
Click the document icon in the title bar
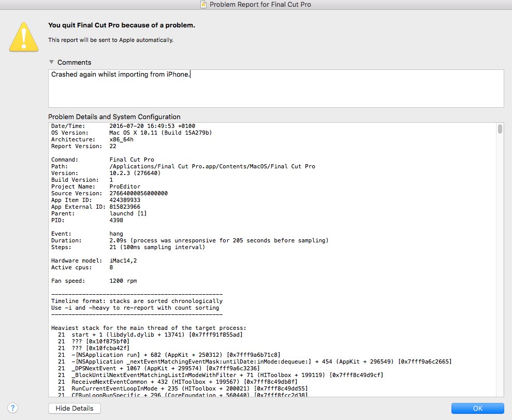203,4
